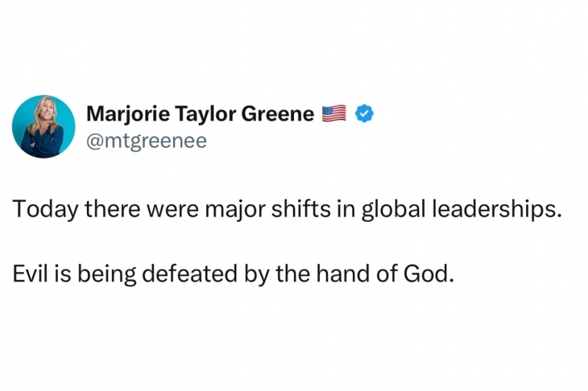Select the word "Evil" in the tweet

pyautogui.click(x=28, y=274)
